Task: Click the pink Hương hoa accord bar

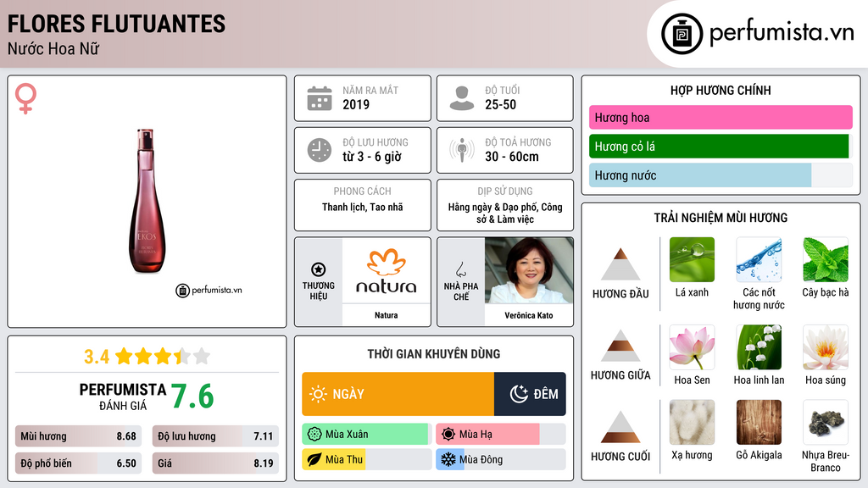Action: click(721, 117)
